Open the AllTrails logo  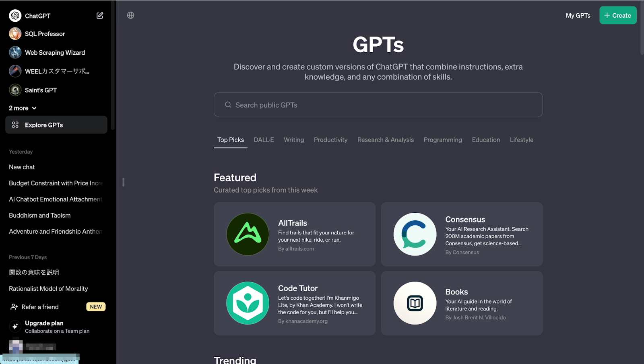248,234
